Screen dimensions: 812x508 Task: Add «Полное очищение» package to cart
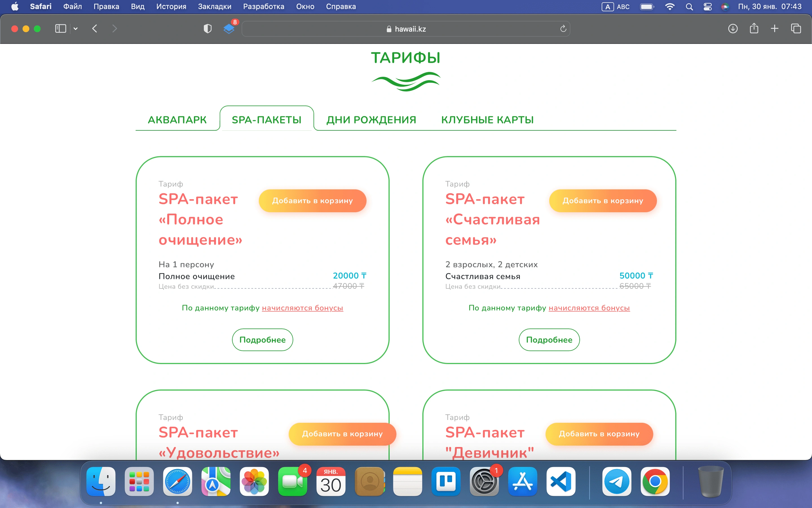click(312, 201)
